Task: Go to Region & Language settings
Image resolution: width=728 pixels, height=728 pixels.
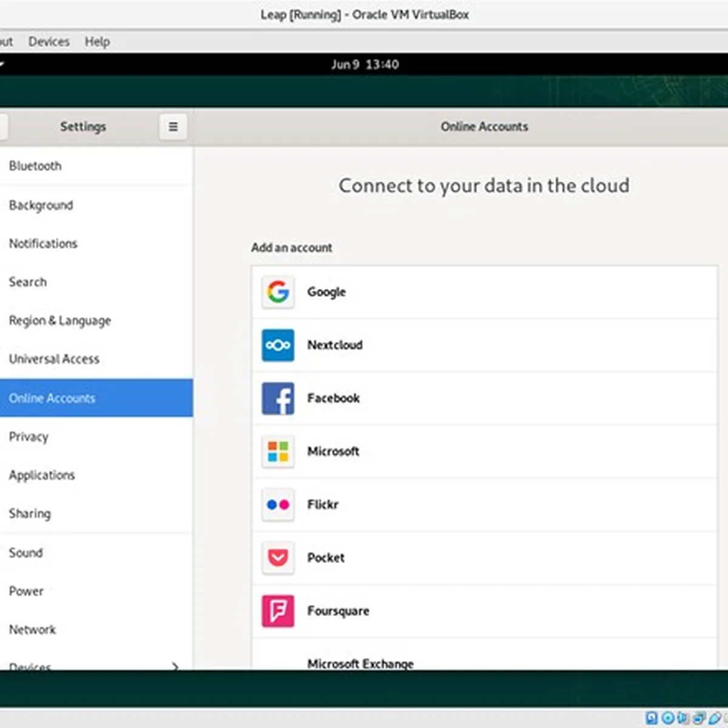Action: coord(96,320)
